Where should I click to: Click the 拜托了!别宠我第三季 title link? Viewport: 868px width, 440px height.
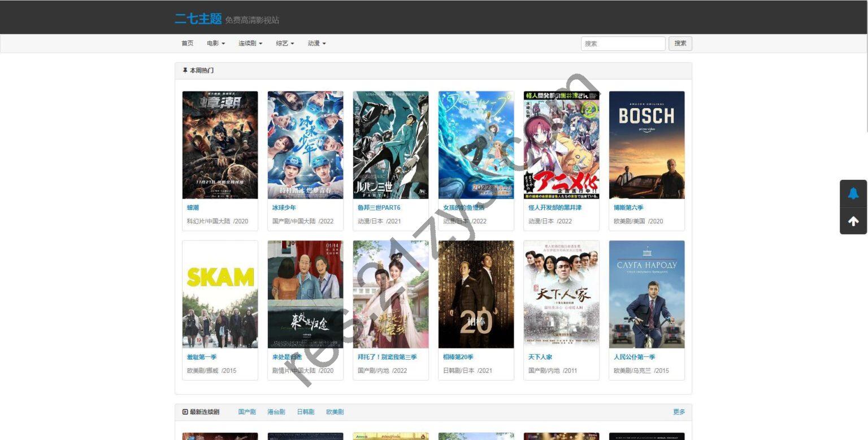(387, 357)
